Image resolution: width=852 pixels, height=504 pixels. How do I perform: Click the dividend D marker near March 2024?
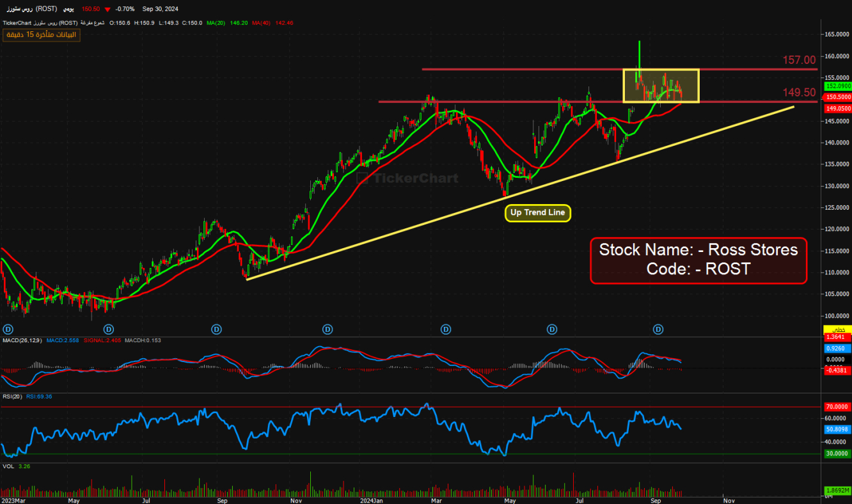tap(446, 329)
